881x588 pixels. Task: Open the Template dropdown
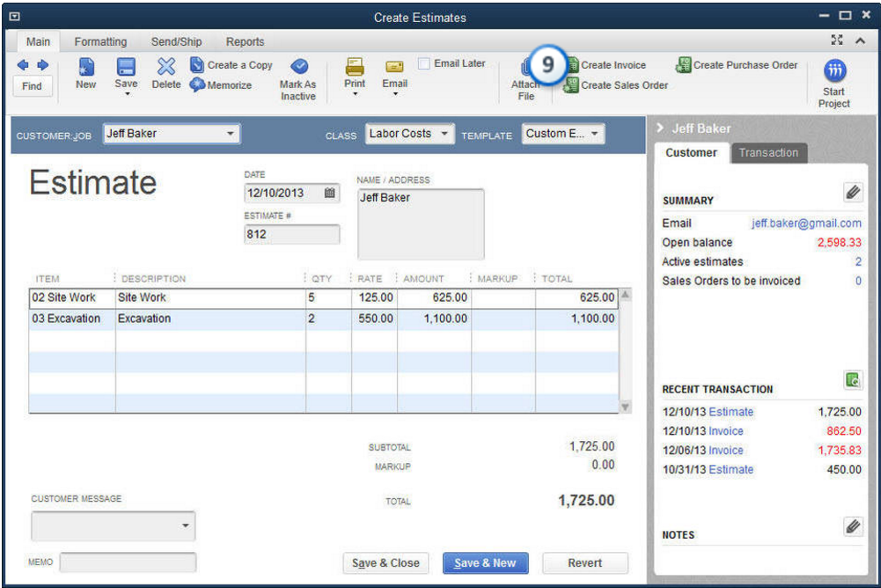point(594,134)
